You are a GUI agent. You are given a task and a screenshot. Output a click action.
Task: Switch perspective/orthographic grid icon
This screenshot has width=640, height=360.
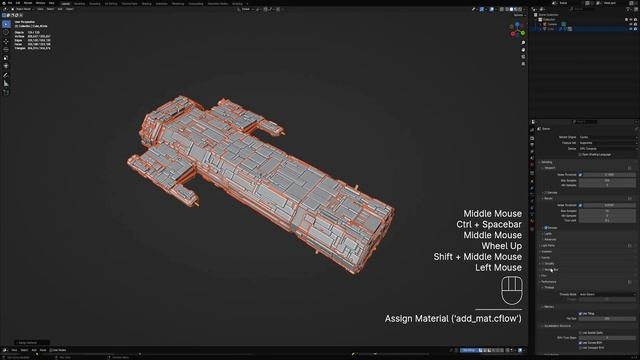pos(523,64)
